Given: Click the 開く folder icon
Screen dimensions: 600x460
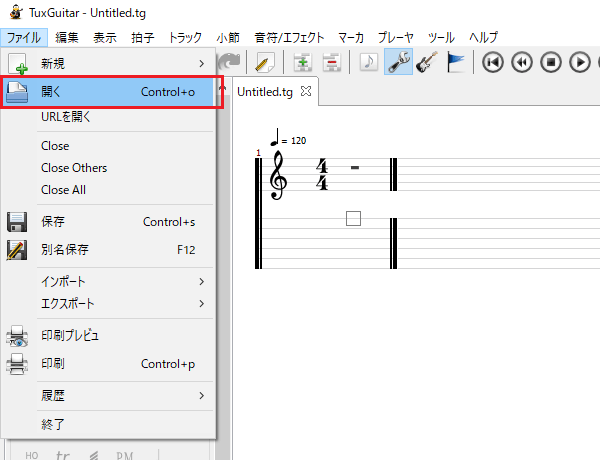Looking at the screenshot, I should coord(17,92).
